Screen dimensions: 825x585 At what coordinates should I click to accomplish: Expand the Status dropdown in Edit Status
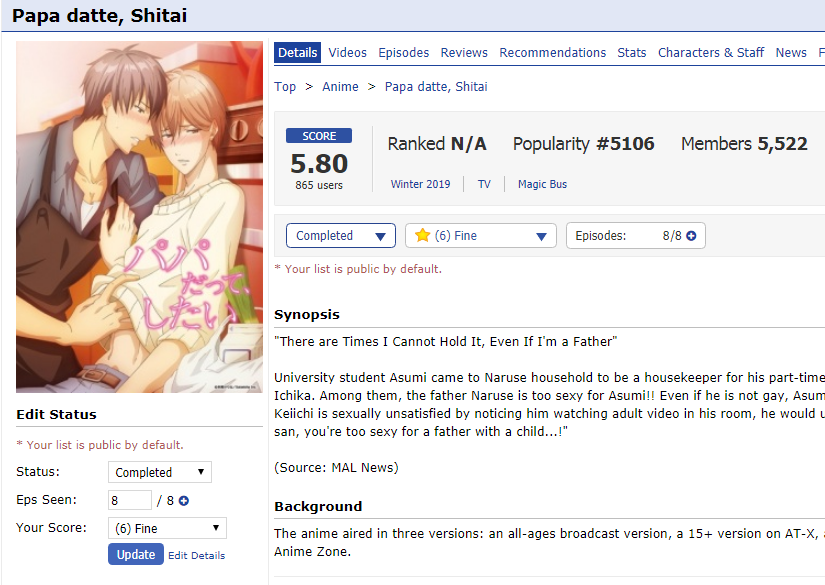[x=160, y=472]
